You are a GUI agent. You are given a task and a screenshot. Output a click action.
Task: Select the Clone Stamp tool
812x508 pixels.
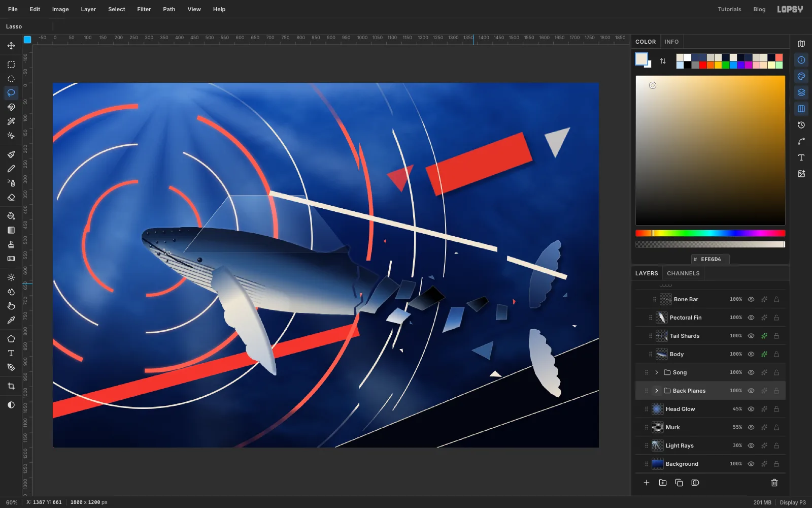11,244
